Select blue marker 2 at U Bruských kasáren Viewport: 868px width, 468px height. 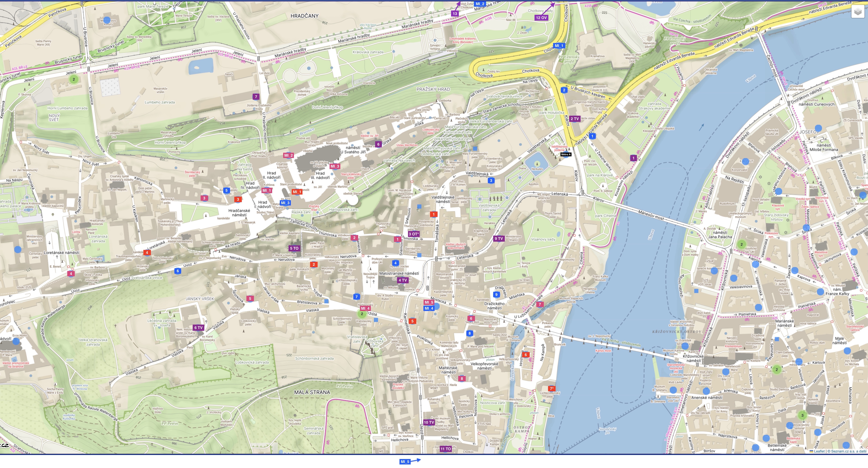(x=564, y=90)
